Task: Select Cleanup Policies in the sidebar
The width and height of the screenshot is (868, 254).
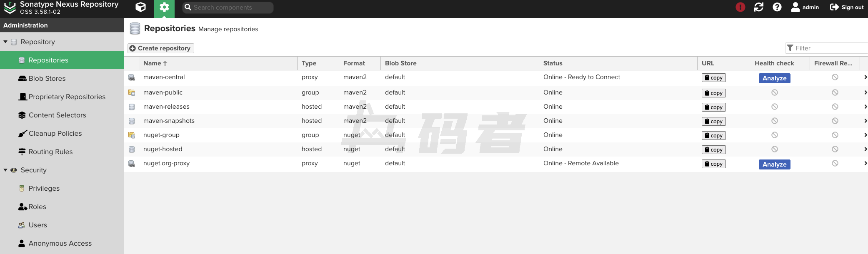Action: click(55, 134)
